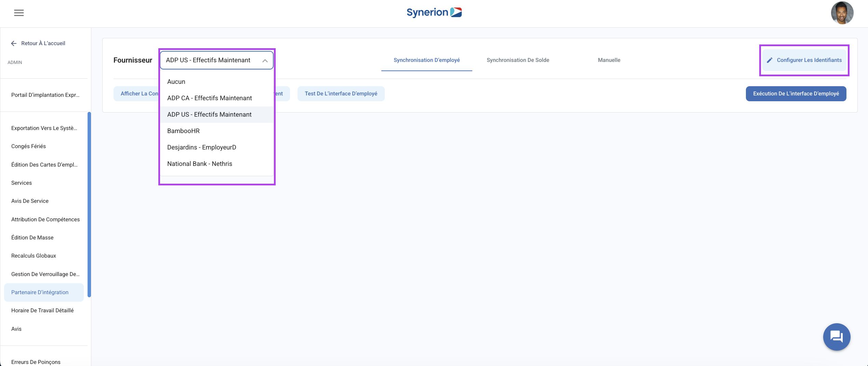
Task: Click the back arrow beside Retour À L'accueil
Action: (x=14, y=43)
